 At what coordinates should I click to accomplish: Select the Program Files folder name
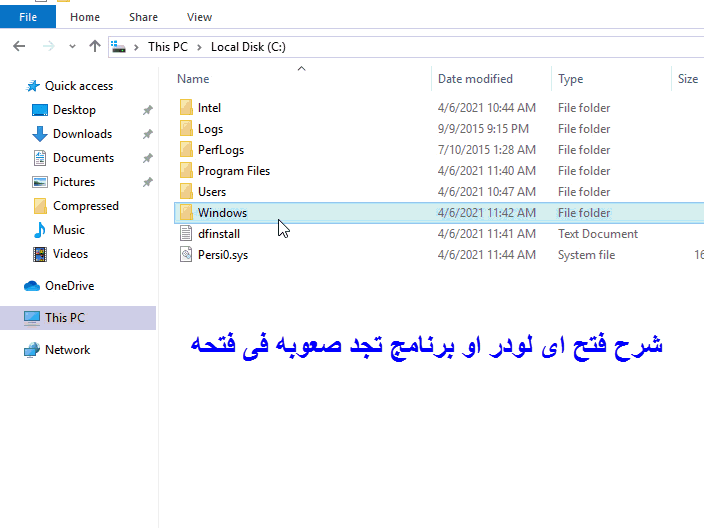[234, 171]
